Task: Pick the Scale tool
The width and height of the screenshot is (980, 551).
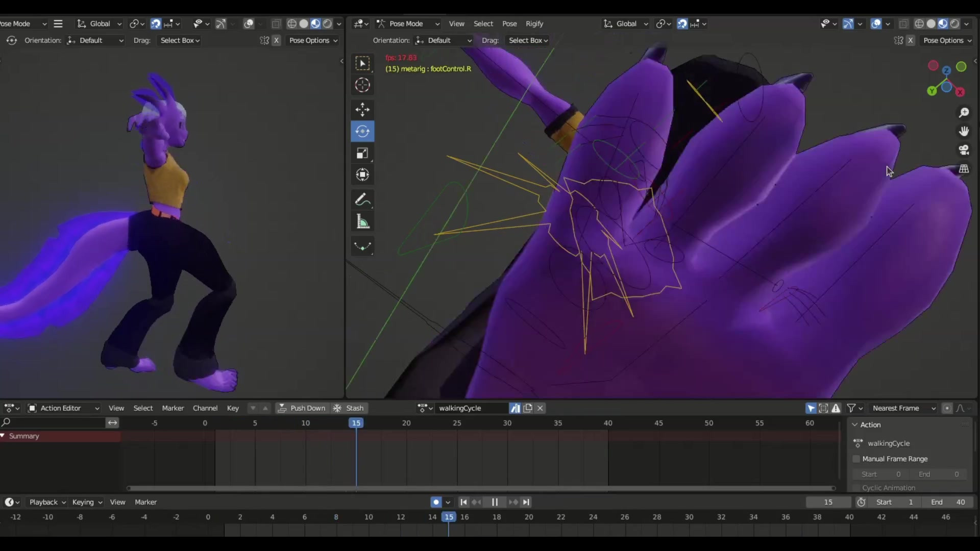Action: click(x=362, y=153)
